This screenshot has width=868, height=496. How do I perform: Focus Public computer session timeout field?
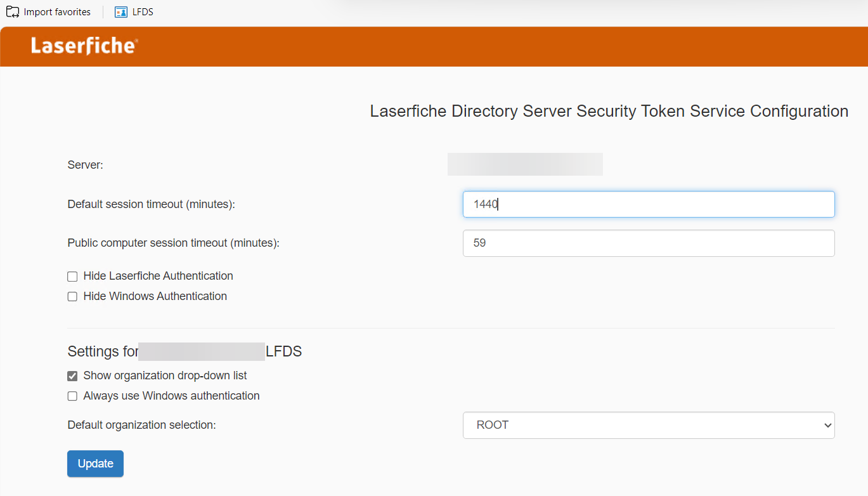click(649, 243)
